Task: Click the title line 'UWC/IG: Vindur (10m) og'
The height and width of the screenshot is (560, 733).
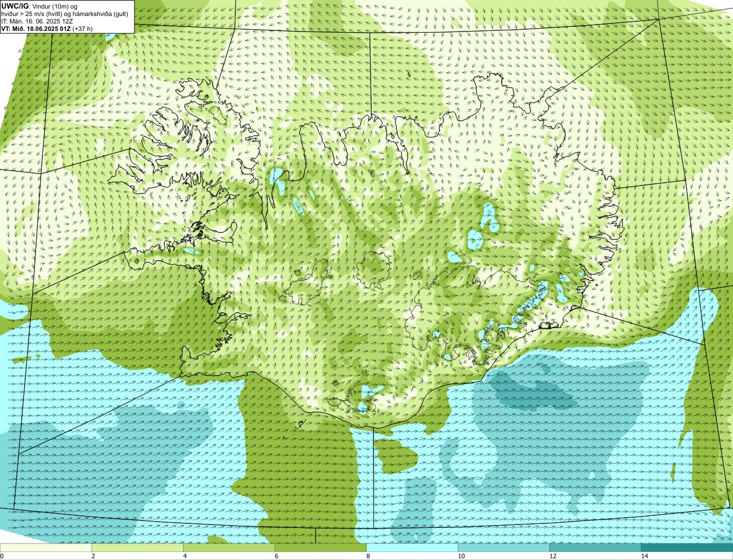Action: 40,6
